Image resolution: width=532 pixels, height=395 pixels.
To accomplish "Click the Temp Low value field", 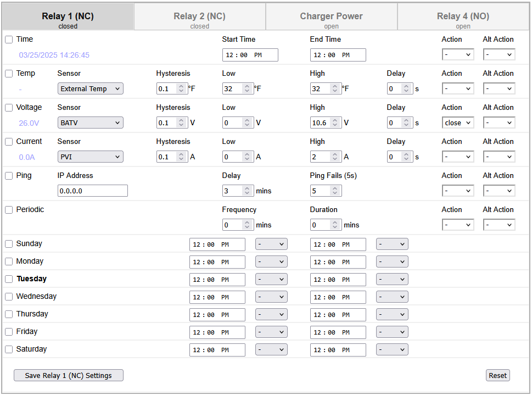I will point(238,88).
